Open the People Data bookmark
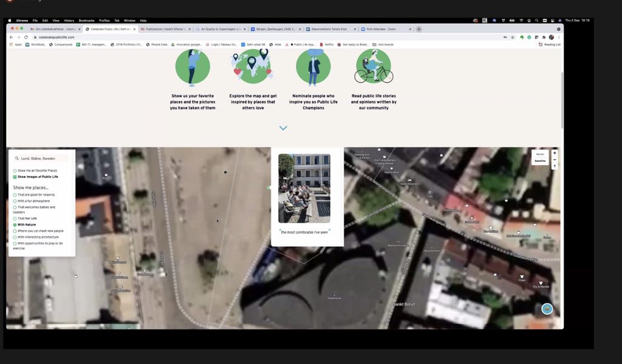Viewport: 622px width, 364px height. coord(157,44)
